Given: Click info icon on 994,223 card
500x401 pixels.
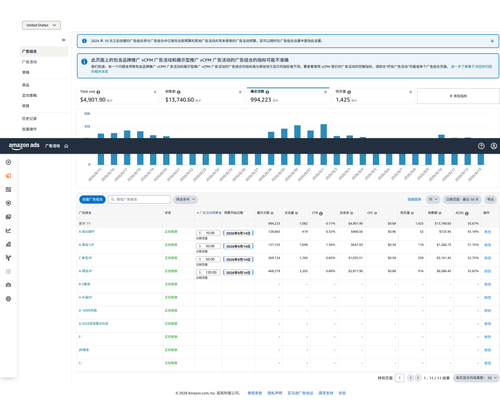Looking at the screenshot, I should point(267,92).
